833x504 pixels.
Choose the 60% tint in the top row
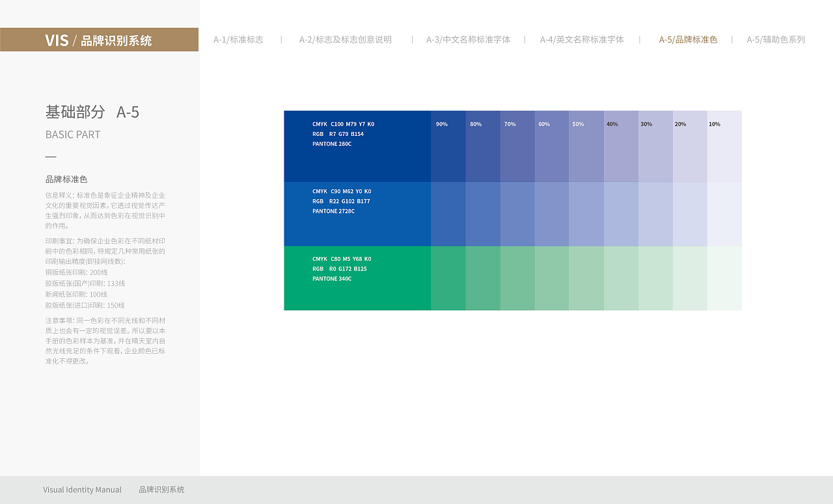pyautogui.click(x=552, y=146)
